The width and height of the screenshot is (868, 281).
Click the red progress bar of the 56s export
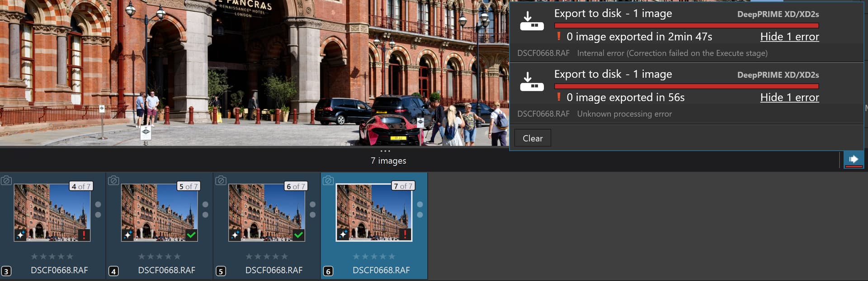(x=686, y=86)
